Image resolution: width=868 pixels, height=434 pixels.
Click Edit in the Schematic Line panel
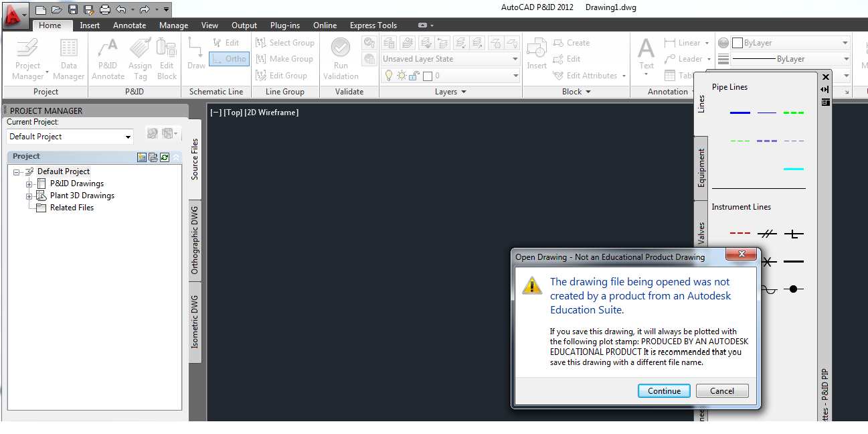point(226,42)
